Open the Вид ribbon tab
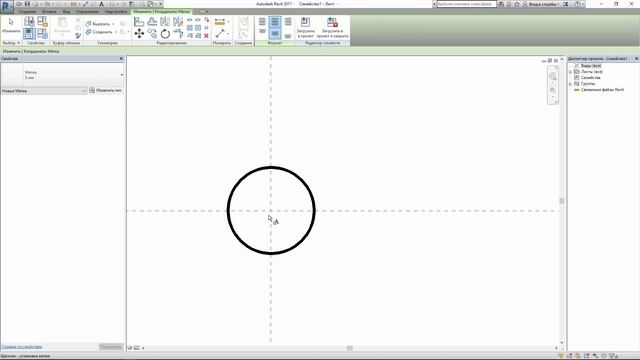 [66, 11]
